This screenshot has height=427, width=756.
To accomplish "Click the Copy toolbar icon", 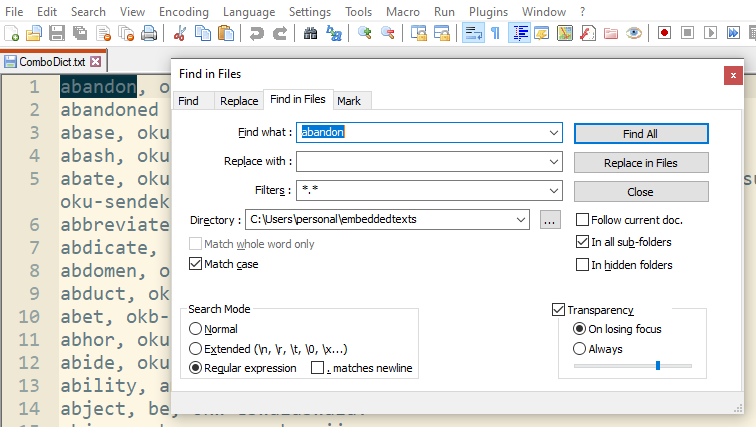I will (x=203, y=33).
